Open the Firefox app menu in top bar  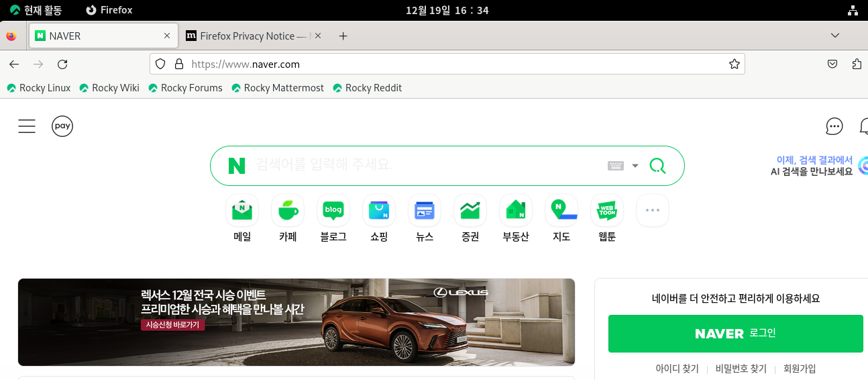(109, 10)
